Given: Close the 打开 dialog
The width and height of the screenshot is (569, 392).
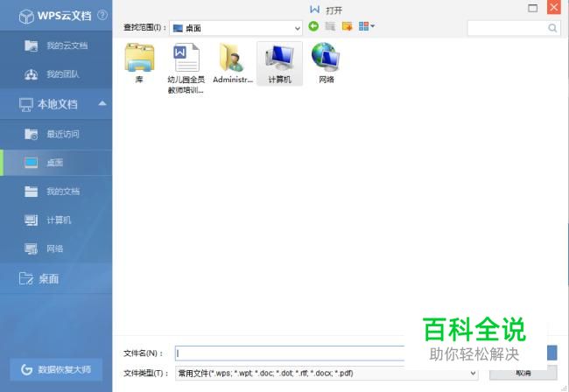Looking at the screenshot, I should 554,7.
